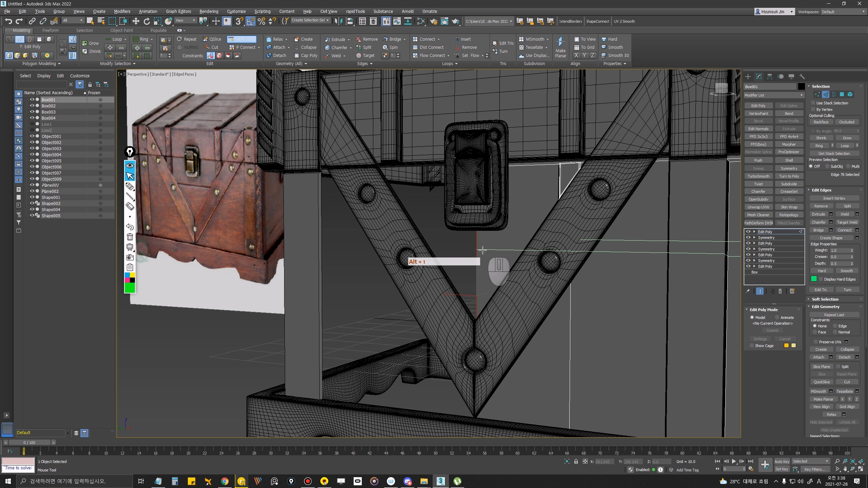This screenshot has height=488, width=868.
Task: Open the Rendering menu
Action: coord(209,11)
